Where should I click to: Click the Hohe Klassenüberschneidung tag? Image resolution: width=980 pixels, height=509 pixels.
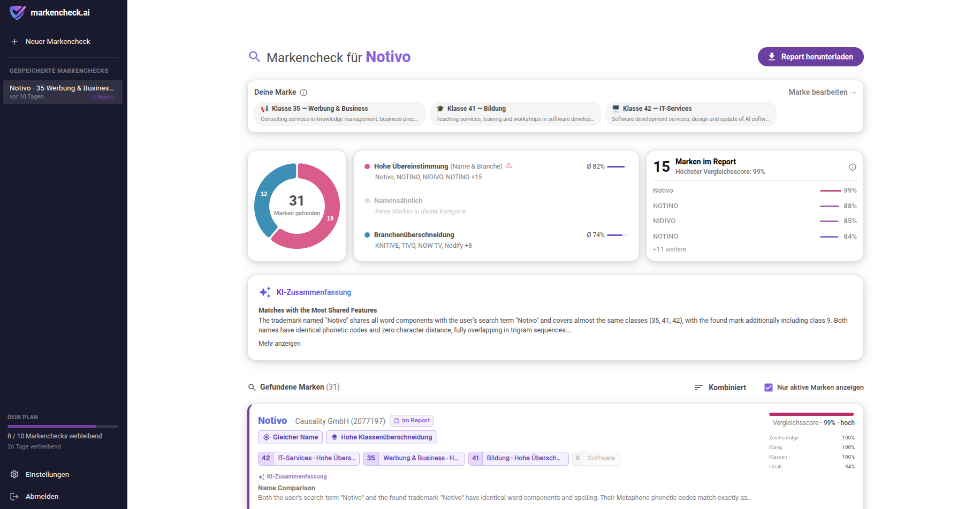382,437
